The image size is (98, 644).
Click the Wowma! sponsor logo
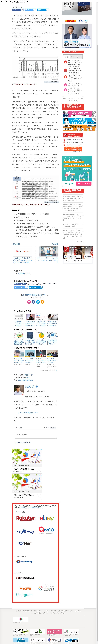(x=25, y=589)
